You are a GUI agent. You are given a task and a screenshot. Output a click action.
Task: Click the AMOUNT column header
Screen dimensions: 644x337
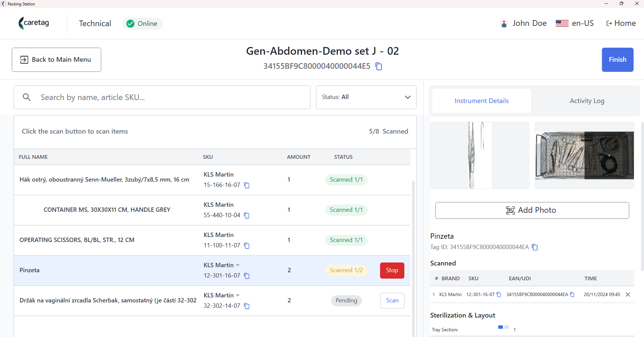[298, 157]
